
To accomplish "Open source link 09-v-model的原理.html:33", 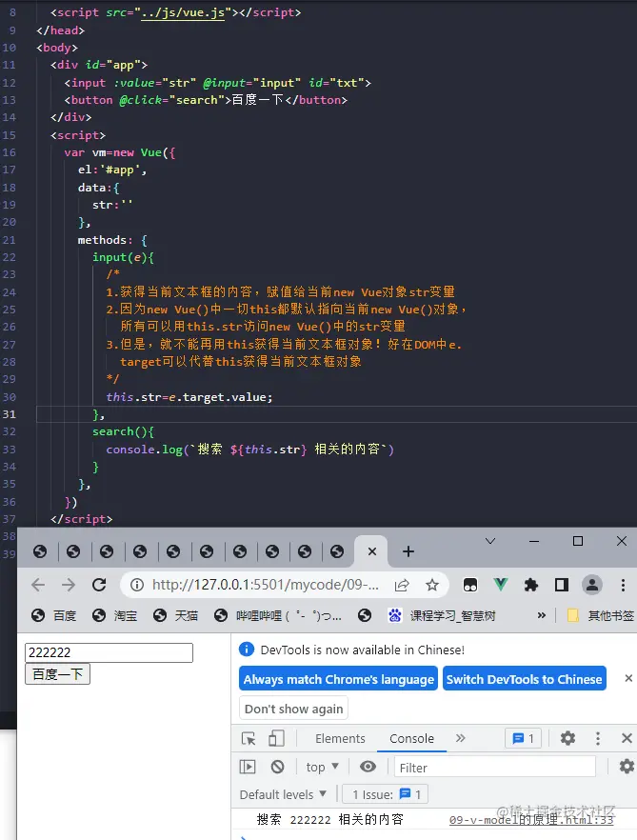I will click(x=531, y=820).
